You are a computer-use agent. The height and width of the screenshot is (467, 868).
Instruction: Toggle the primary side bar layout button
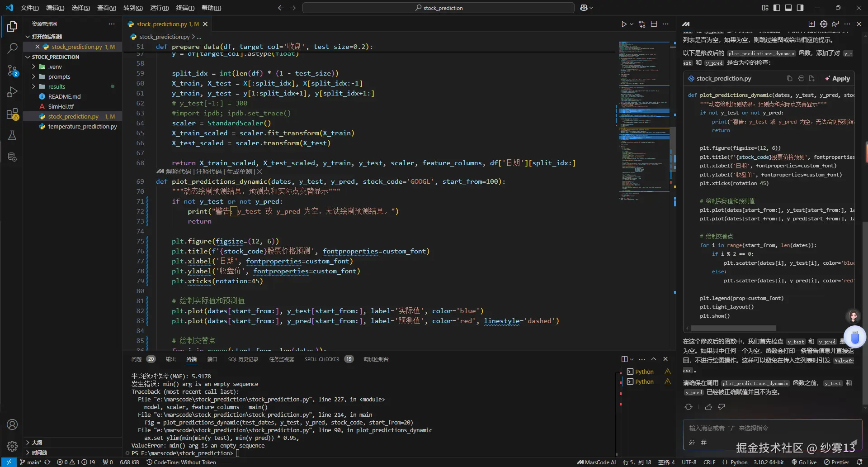[x=777, y=8]
